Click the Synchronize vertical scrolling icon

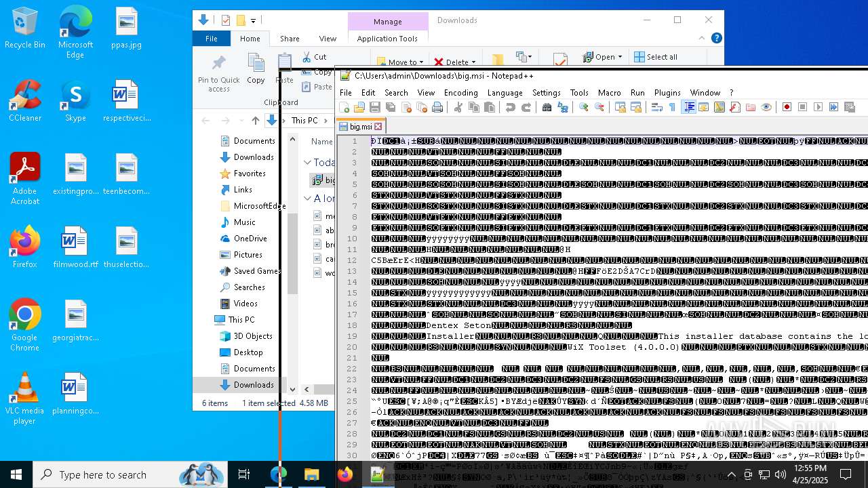(x=620, y=107)
